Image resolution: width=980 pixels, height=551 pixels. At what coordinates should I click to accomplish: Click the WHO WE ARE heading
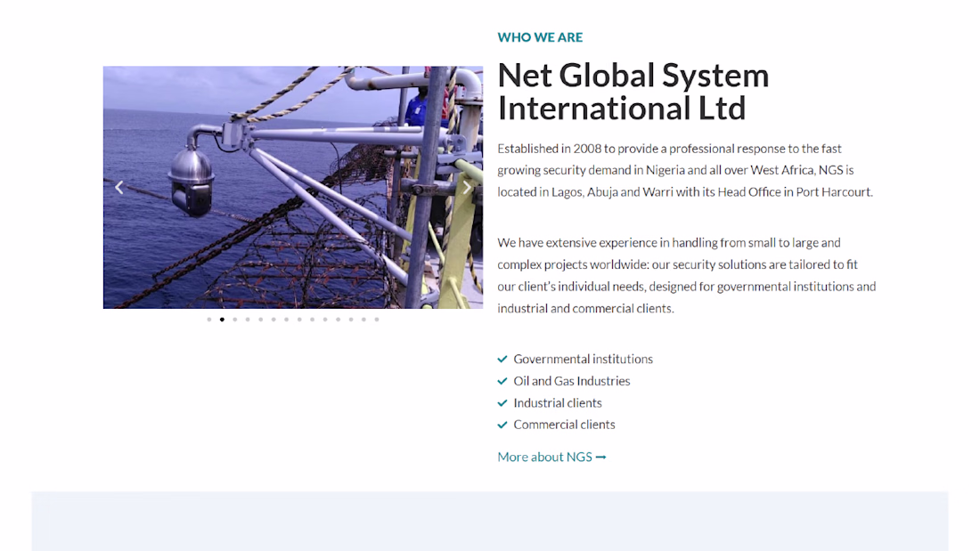coord(540,37)
